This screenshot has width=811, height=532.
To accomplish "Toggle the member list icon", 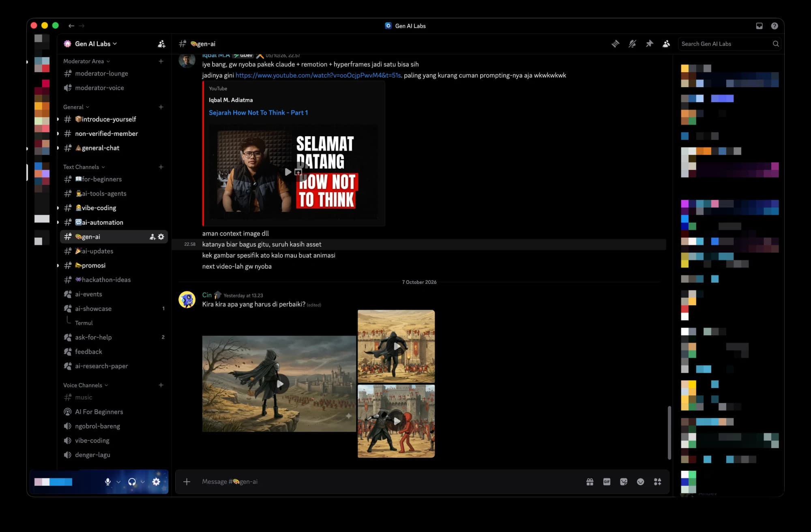I will click(666, 44).
